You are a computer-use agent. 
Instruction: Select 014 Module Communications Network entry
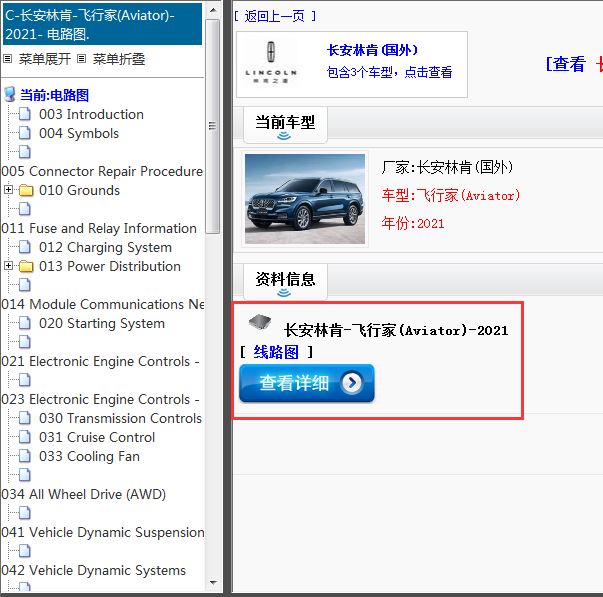[102, 304]
